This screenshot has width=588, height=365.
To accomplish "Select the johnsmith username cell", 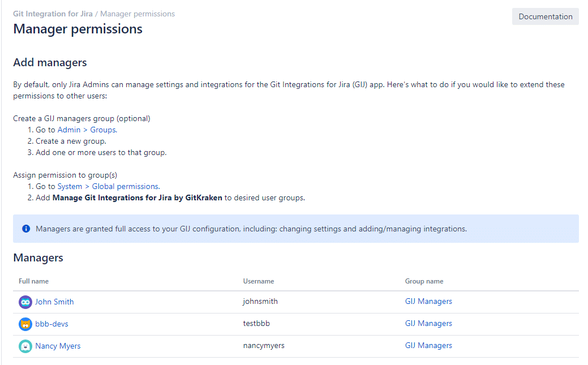I will [260, 301].
